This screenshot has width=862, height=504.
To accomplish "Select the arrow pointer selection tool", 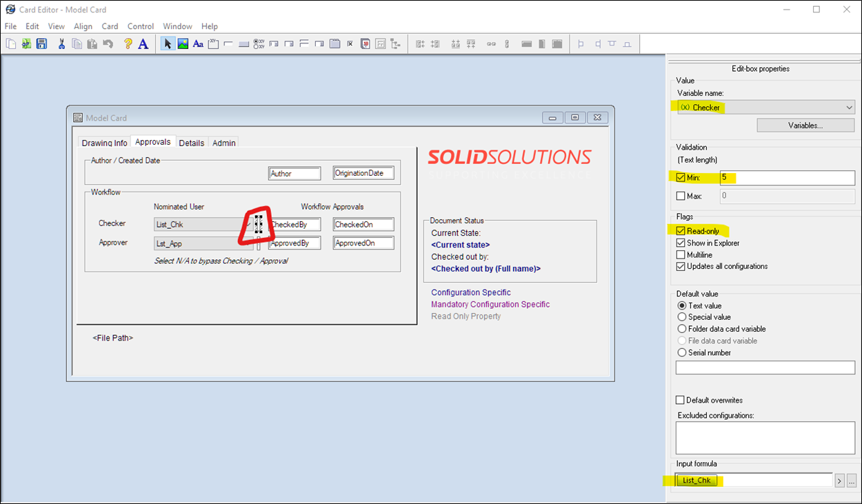I will click(x=167, y=43).
